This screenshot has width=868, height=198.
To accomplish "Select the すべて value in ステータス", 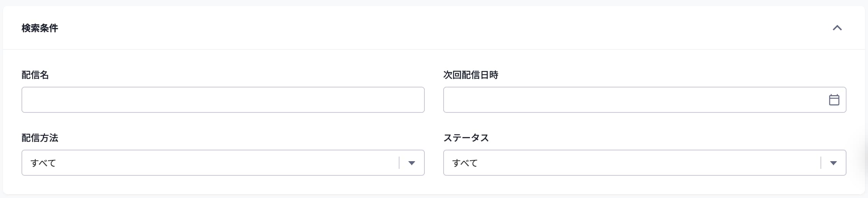I will click(x=465, y=163).
